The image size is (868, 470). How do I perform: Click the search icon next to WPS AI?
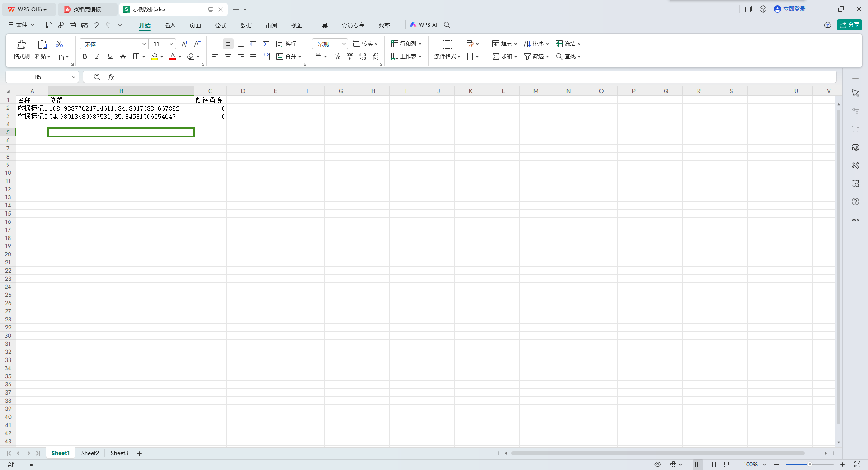447,25
